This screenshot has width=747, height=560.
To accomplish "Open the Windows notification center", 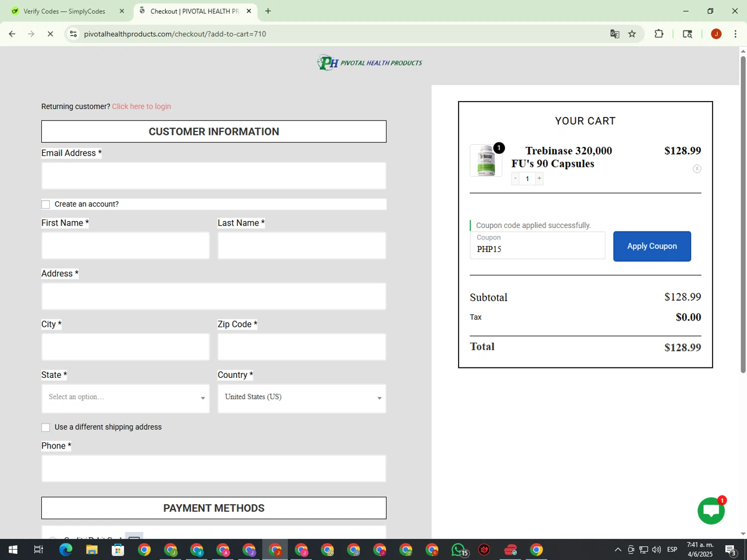I will tap(731, 550).
